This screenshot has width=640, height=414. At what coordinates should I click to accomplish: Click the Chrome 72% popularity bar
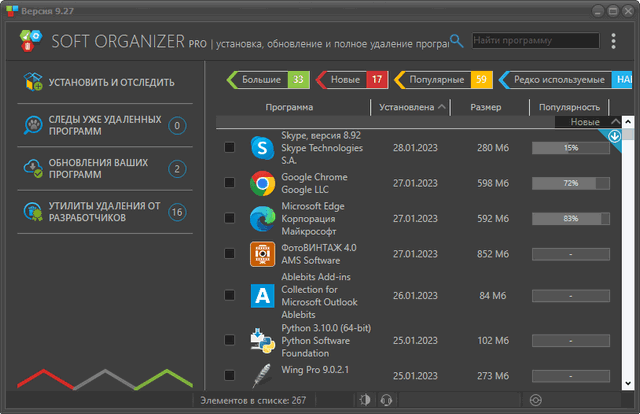click(571, 184)
